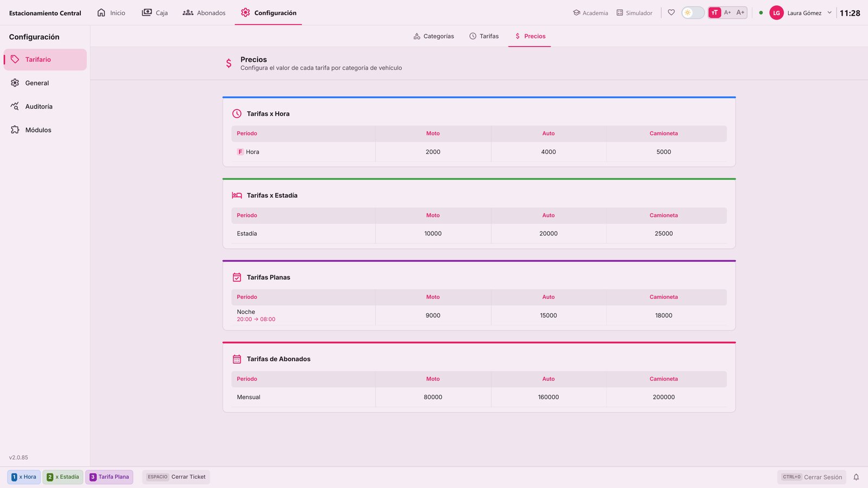Screen dimensions: 868x488
Task: Launch the Simulador
Action: [634, 13]
